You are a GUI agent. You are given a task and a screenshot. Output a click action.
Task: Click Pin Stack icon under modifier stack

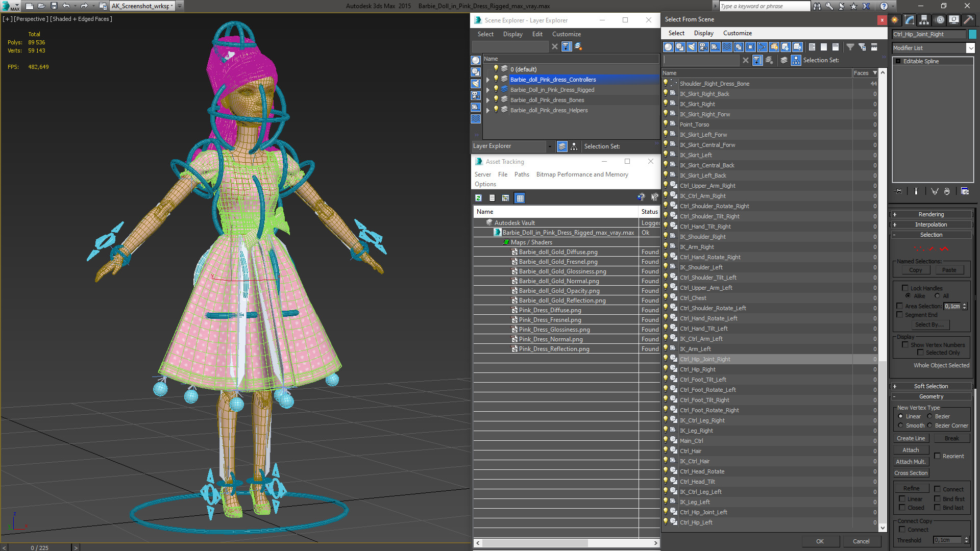coord(899,191)
